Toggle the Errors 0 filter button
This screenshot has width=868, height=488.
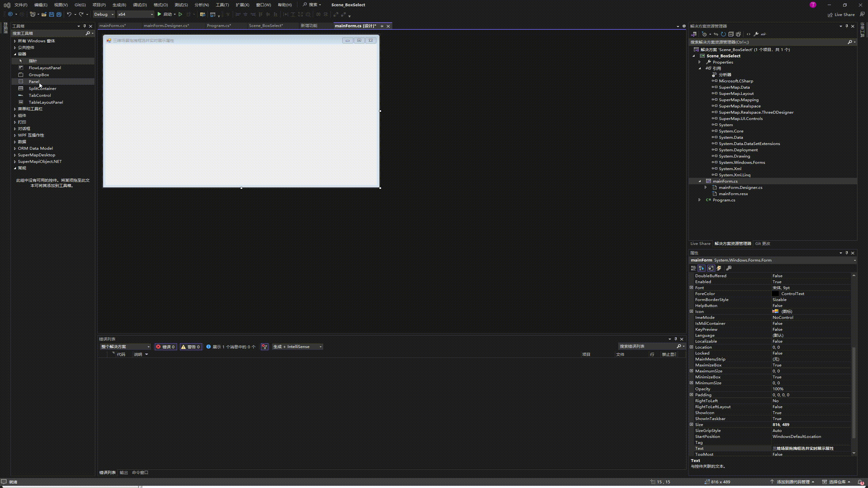point(165,347)
